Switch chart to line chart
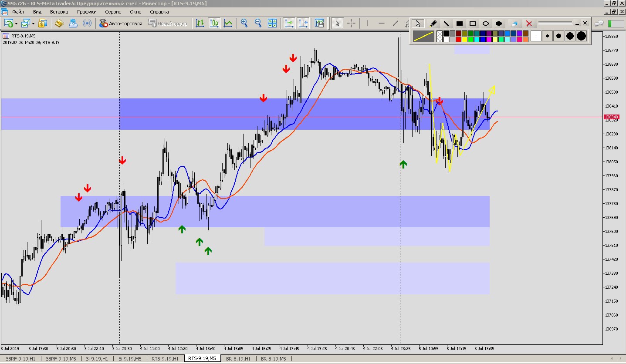The width and height of the screenshot is (626, 364). click(x=228, y=23)
